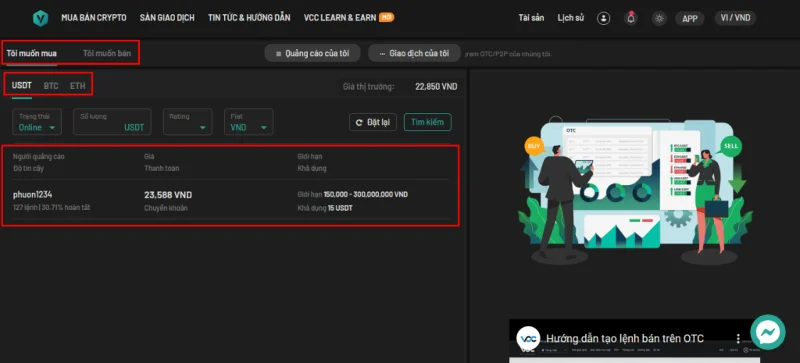Open TIN TỨC & HƯỚNG DẪN menu
This screenshot has height=363, width=800.
pos(249,18)
